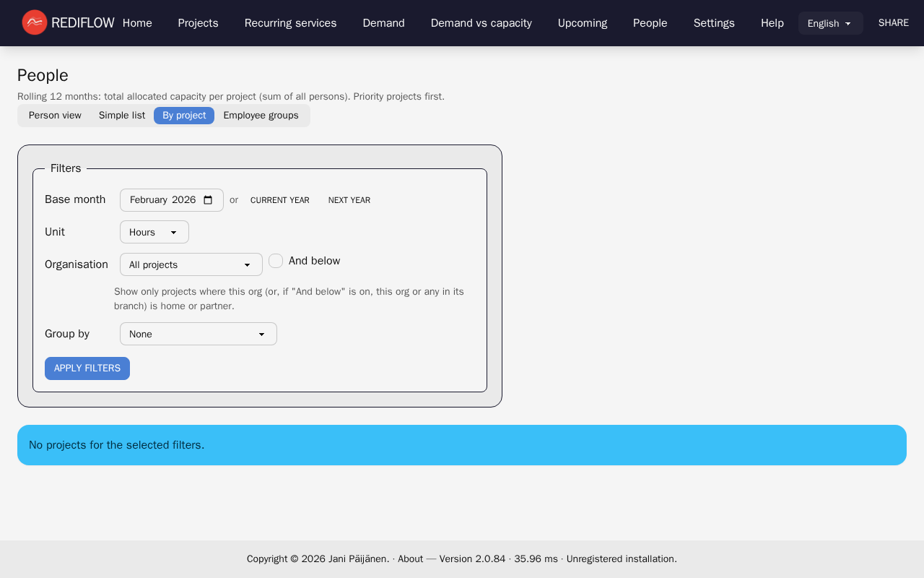Click the Share button in header
This screenshot has height=578, width=924.
click(x=893, y=23)
